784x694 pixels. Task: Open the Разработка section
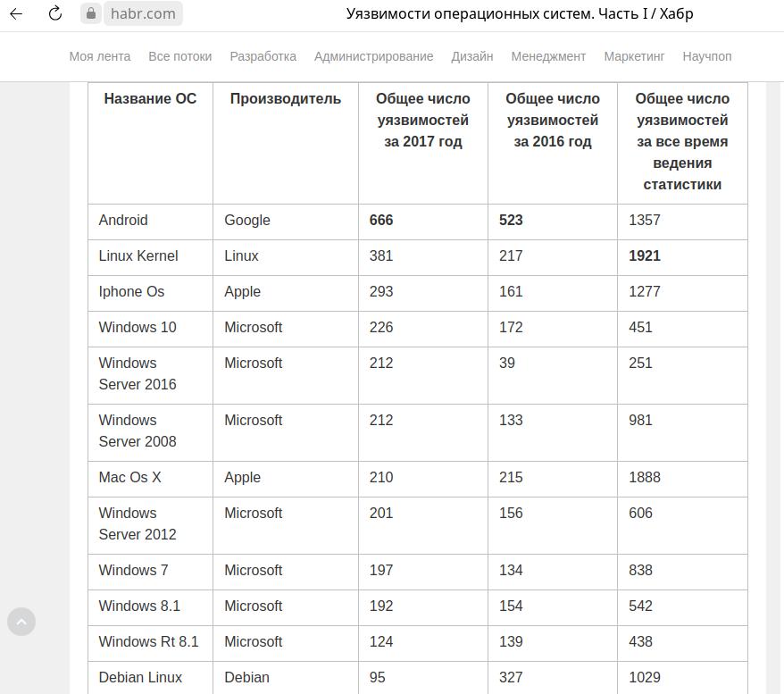[263, 56]
